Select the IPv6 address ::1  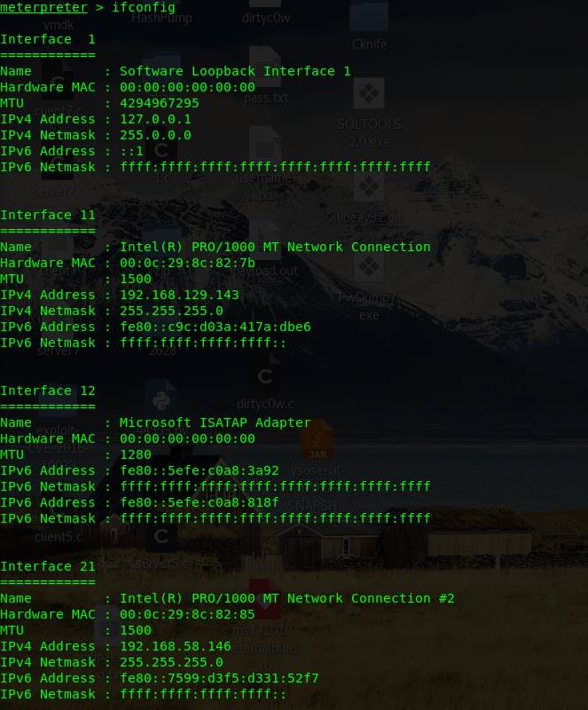click(x=131, y=151)
